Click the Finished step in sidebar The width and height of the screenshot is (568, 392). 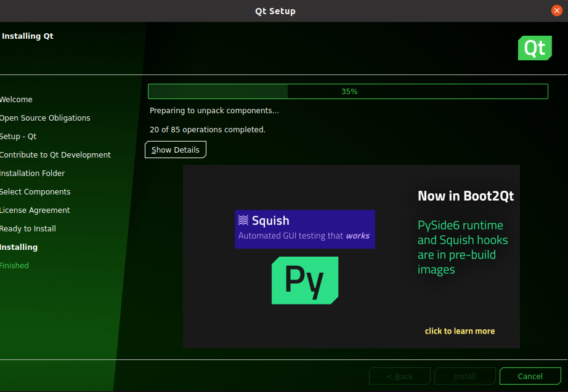[x=14, y=266]
